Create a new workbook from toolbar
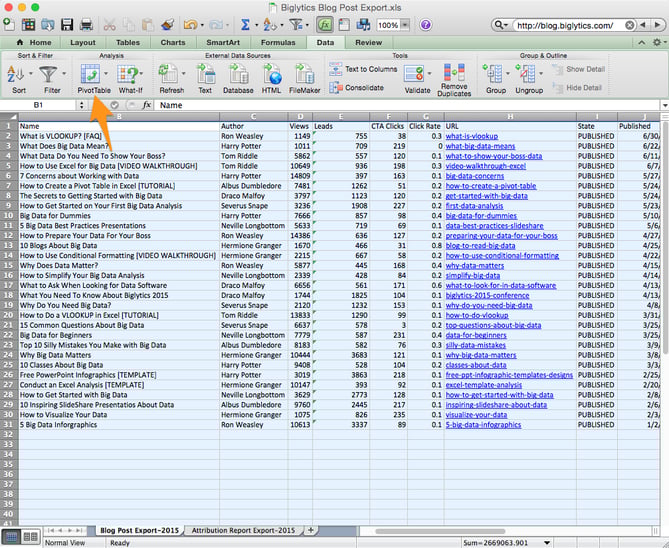This screenshot has height=548, width=669. [x=9, y=24]
